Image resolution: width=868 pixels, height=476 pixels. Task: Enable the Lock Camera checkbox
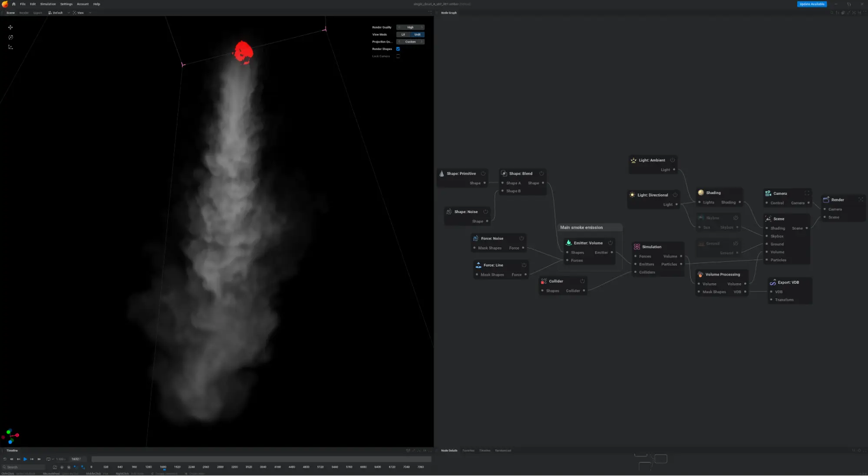[x=398, y=56]
